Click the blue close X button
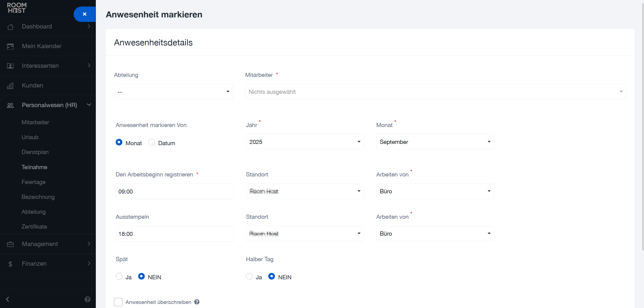Viewport: 644px width, 308px height. pos(85,14)
